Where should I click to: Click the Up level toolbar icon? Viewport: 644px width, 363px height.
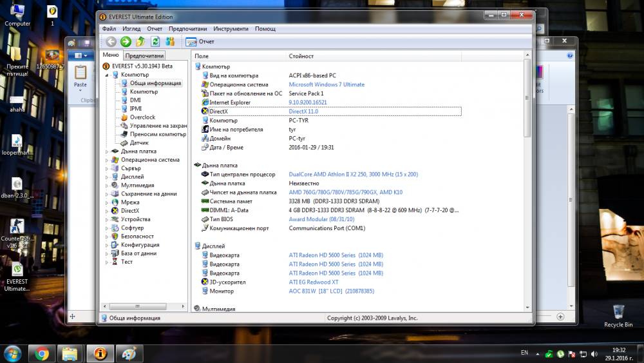click(x=140, y=41)
